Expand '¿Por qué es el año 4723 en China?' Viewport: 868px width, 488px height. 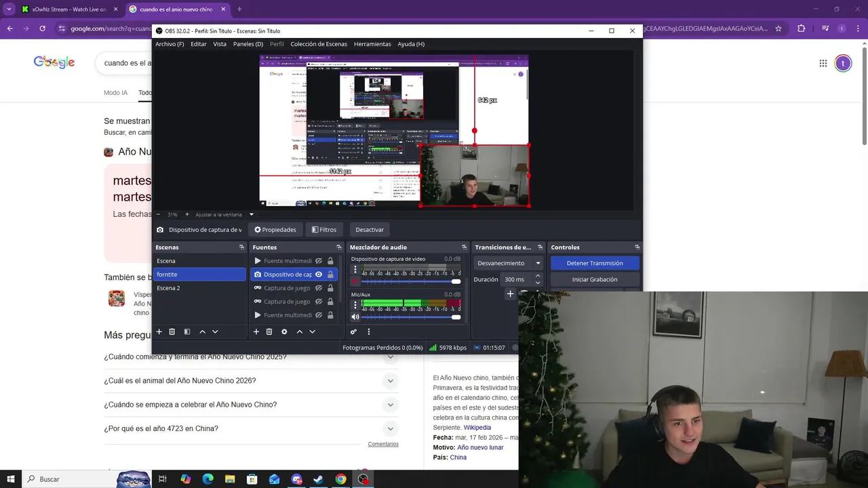click(x=390, y=428)
